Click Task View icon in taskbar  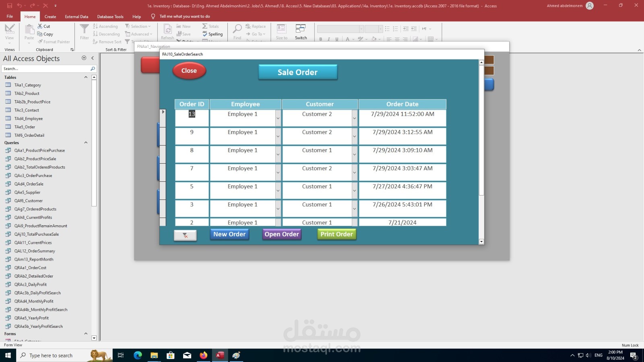point(120,355)
